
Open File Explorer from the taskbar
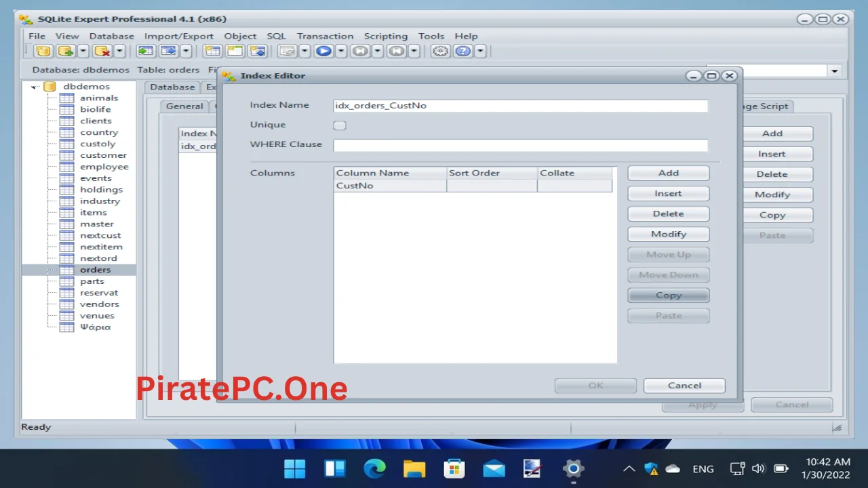point(414,468)
